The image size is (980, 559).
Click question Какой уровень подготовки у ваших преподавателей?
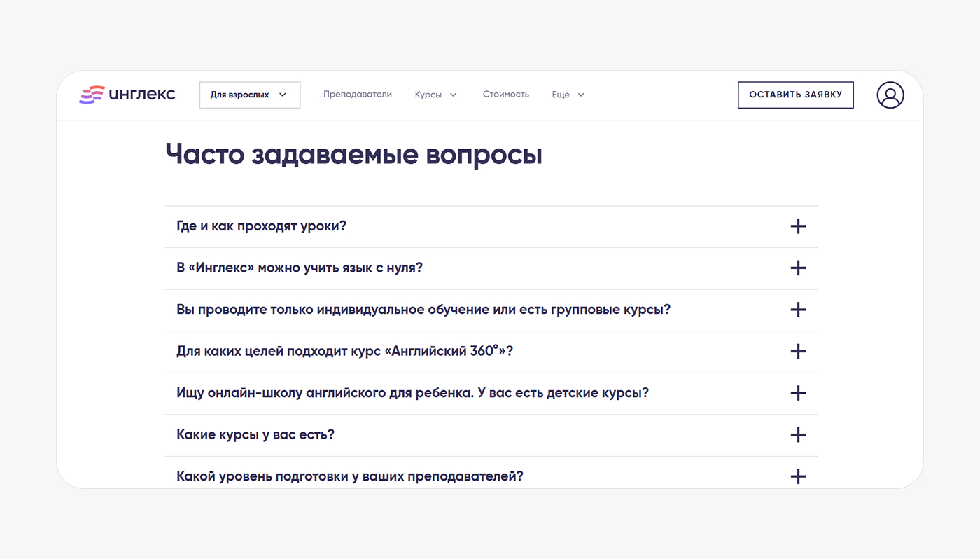[x=350, y=476]
